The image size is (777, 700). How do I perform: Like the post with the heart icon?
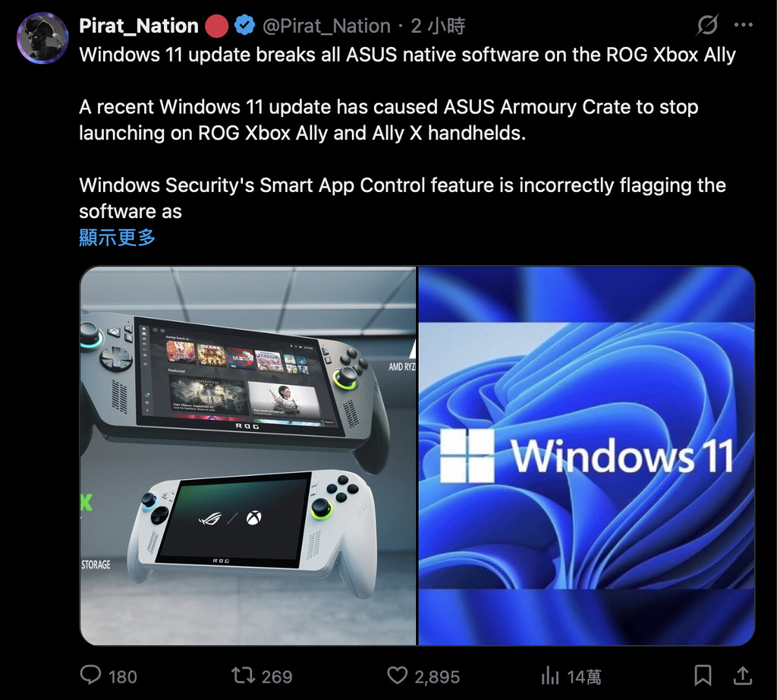(x=397, y=675)
